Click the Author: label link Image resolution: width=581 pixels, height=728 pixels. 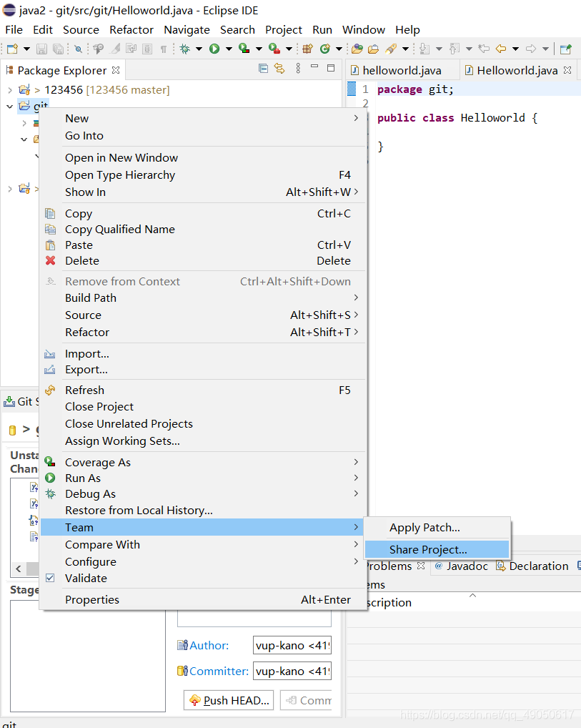tap(209, 645)
